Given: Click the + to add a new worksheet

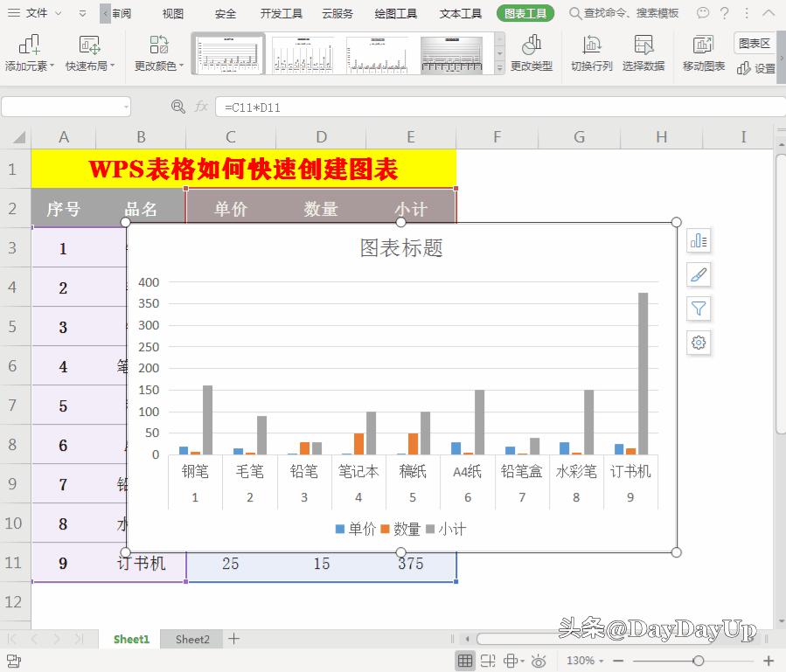Looking at the screenshot, I should (233, 639).
